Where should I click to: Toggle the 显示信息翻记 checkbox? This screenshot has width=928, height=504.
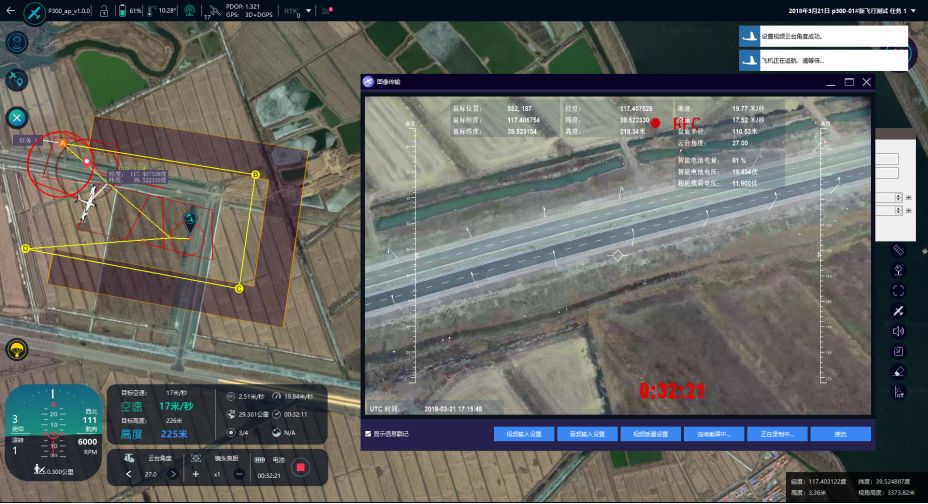369,434
